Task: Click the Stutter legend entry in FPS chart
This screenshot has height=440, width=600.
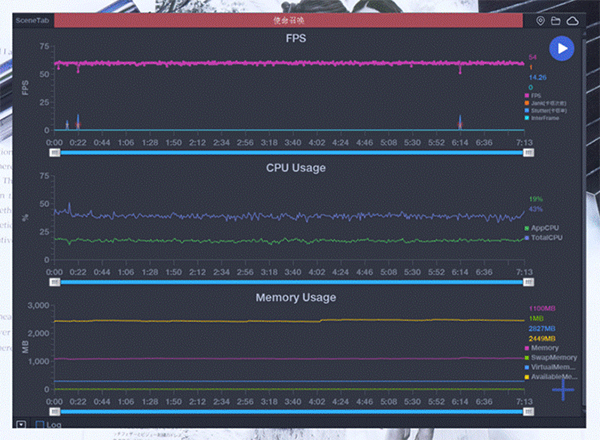Action: pos(548,111)
